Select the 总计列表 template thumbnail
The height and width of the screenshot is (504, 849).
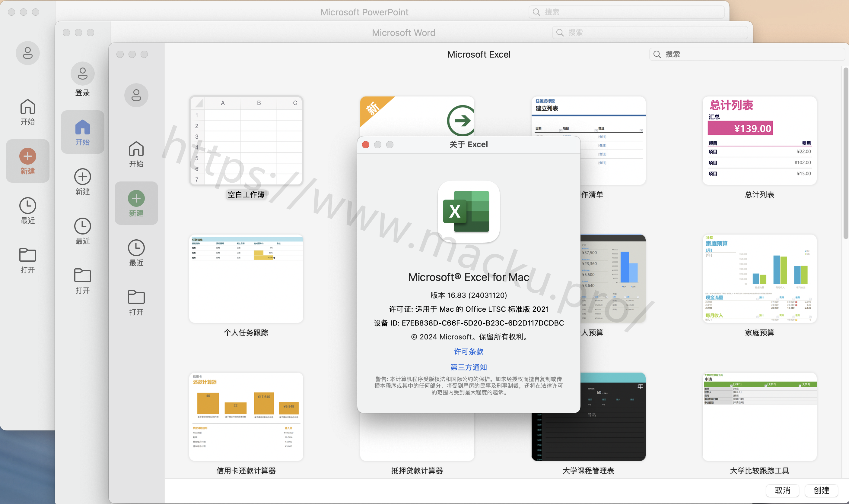pyautogui.click(x=760, y=140)
